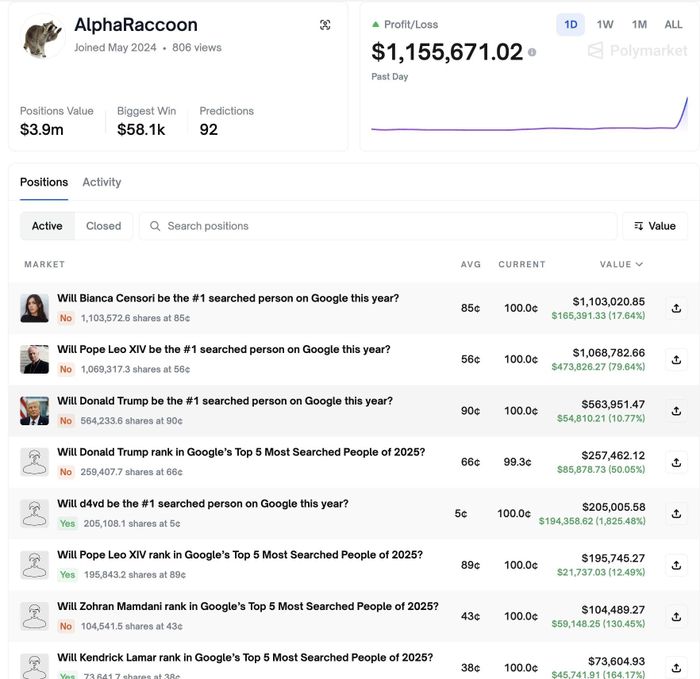Open Donald Trump Top 5 Most Searched market
The width and height of the screenshot is (700, 679).
pos(241,452)
